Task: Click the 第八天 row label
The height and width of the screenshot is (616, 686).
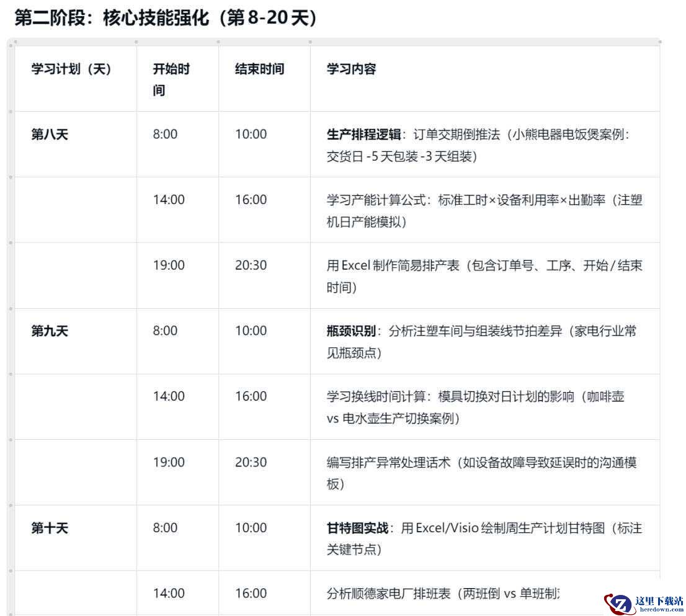Action: [x=50, y=135]
